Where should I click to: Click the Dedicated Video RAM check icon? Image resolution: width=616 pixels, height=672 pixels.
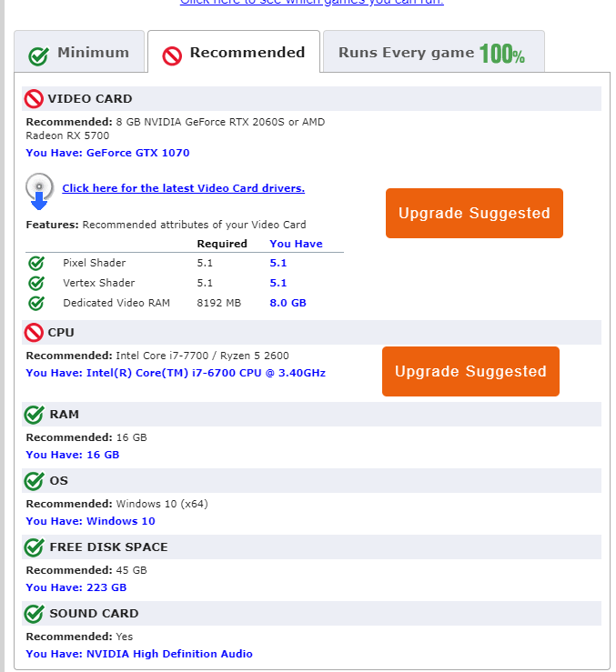tap(36, 303)
